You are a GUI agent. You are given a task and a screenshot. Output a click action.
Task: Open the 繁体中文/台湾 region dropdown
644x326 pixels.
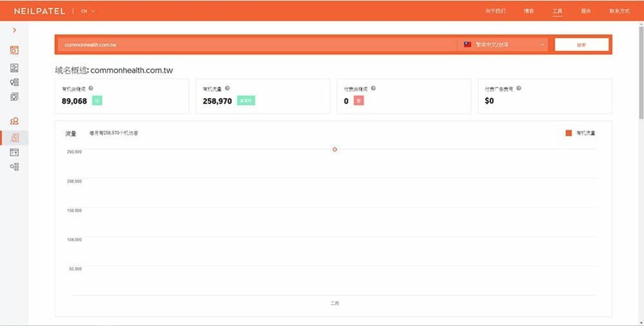pyautogui.click(x=503, y=45)
